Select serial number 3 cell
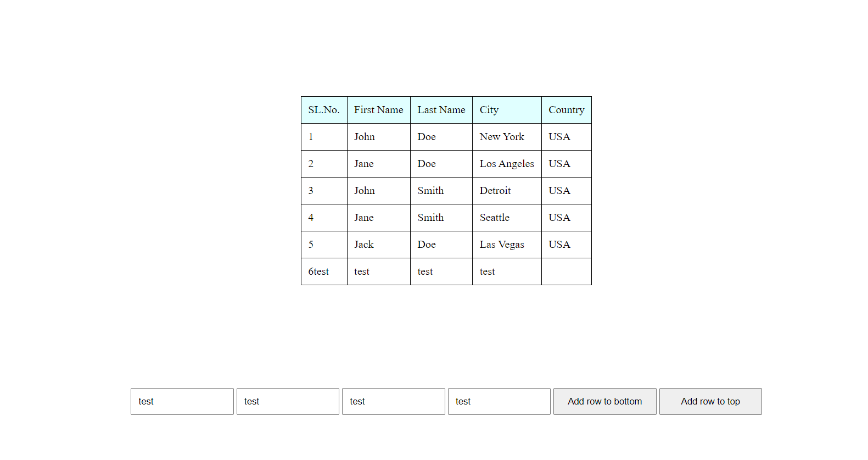 (324, 191)
